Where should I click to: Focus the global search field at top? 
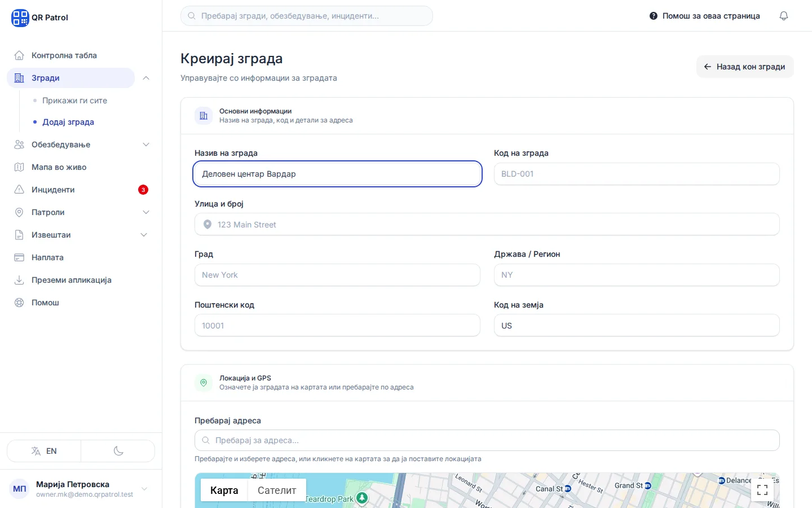tap(307, 16)
